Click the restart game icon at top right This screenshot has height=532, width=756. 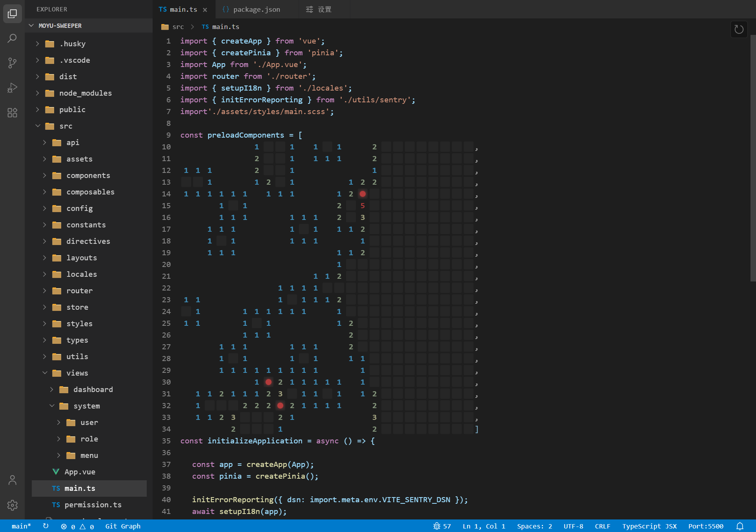click(x=739, y=29)
